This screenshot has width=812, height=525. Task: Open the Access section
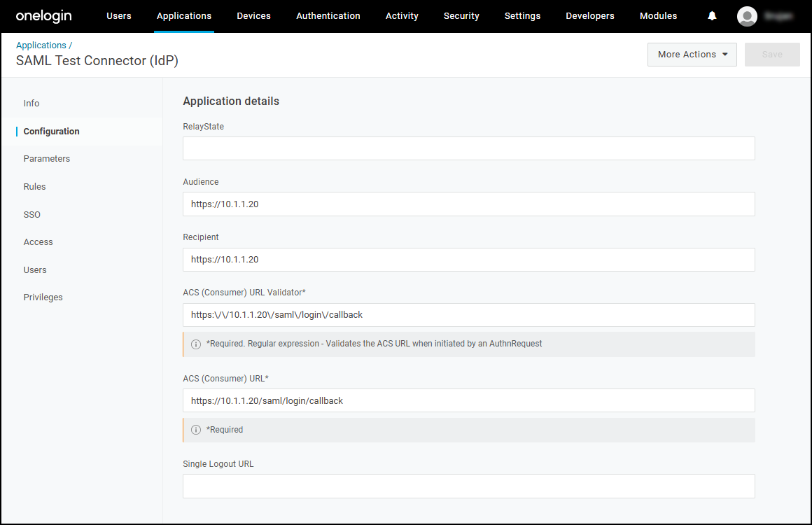[x=38, y=241]
